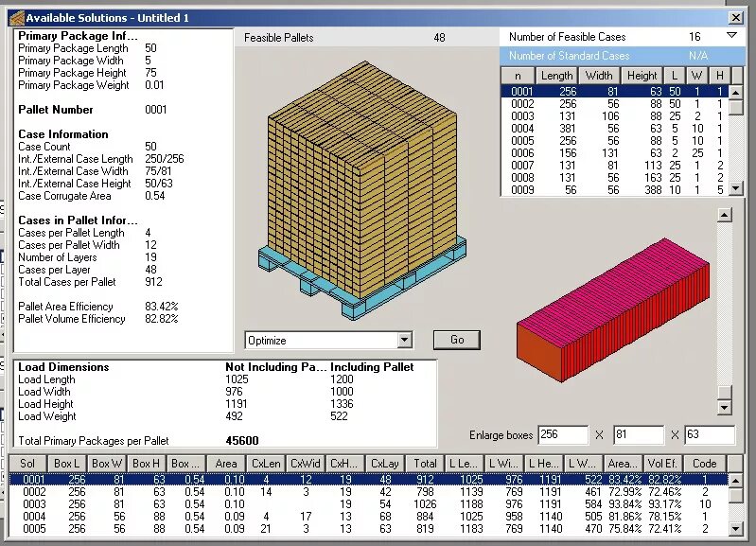Click the Number of Standard Cases row
This screenshot has height=546, width=756.
pyautogui.click(x=622, y=56)
